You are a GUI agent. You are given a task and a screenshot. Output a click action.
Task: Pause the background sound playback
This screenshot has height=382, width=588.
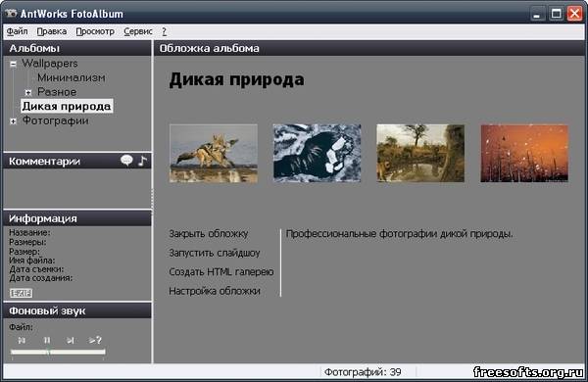[47, 341]
